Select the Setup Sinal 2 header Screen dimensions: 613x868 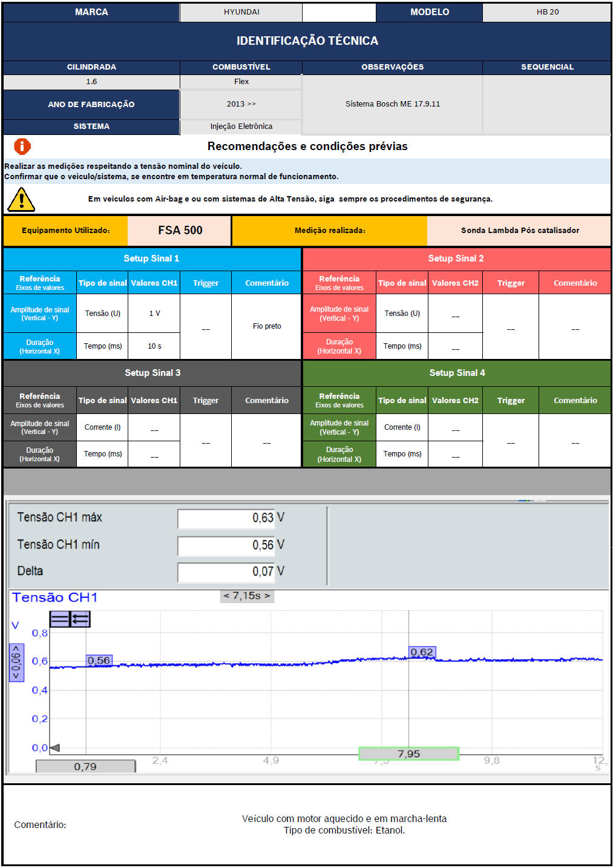(x=456, y=258)
